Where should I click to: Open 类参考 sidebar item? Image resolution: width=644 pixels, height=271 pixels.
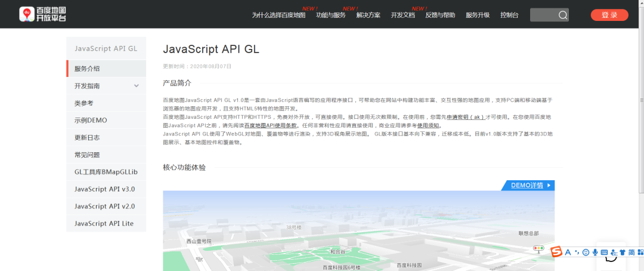click(106, 103)
